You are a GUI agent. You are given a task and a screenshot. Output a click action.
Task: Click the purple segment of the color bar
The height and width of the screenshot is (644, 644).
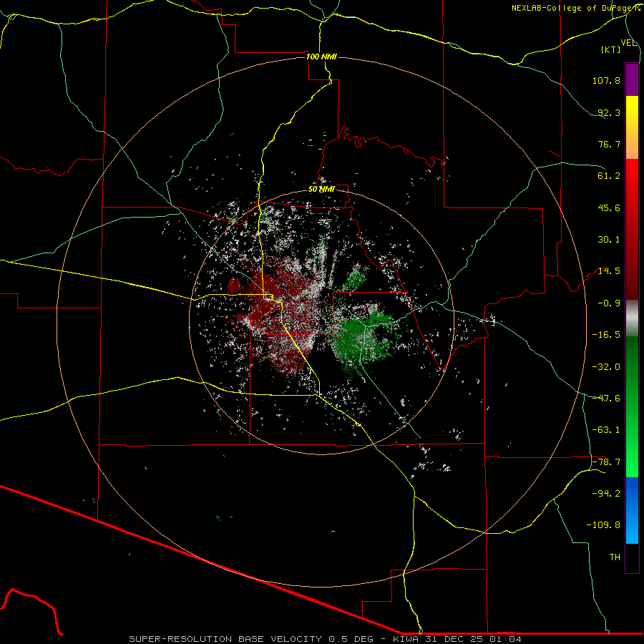point(632,79)
